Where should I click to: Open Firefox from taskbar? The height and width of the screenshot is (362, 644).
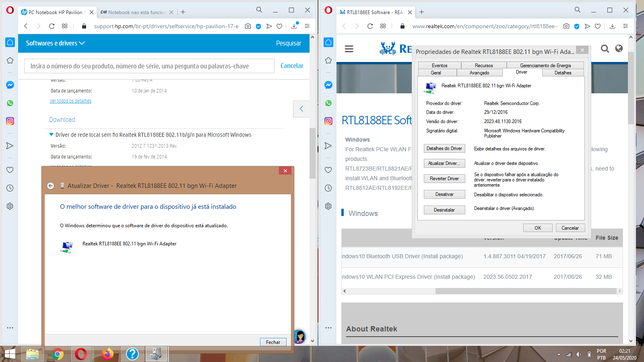click(x=107, y=354)
